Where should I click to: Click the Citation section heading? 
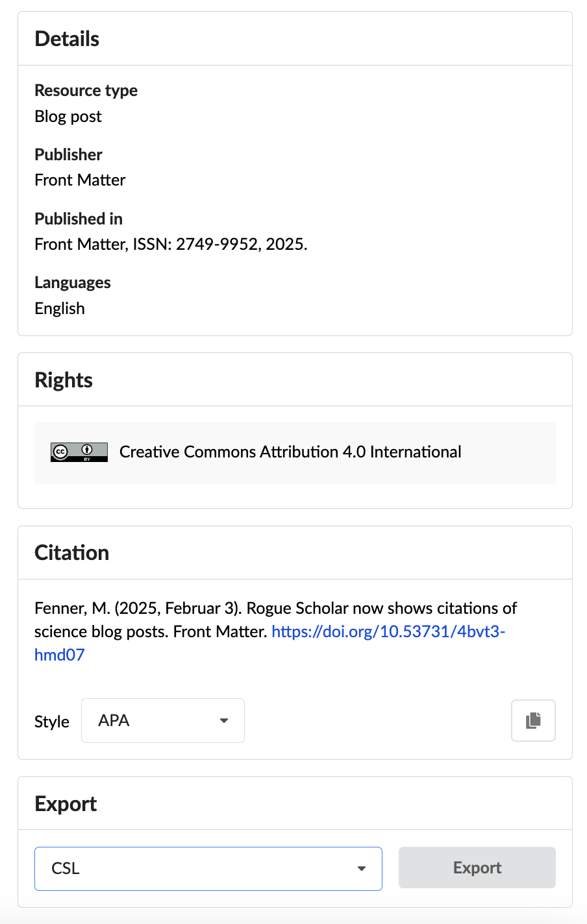(71, 553)
